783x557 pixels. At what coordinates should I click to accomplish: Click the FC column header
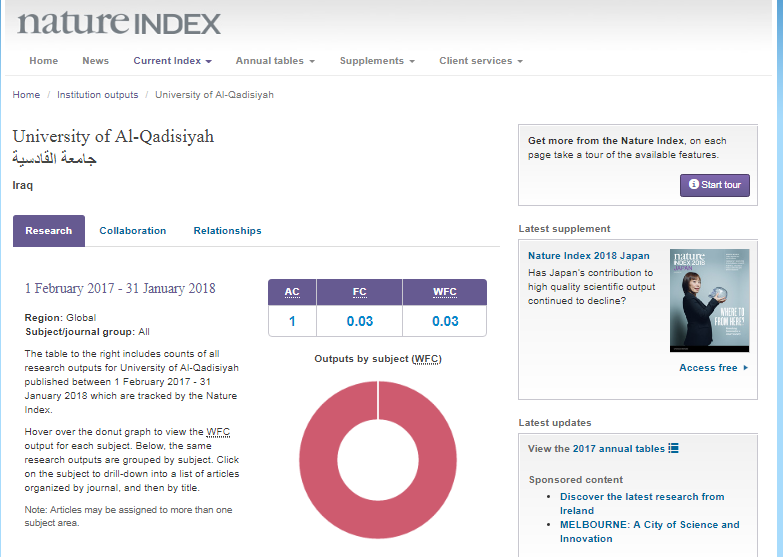[x=360, y=292]
